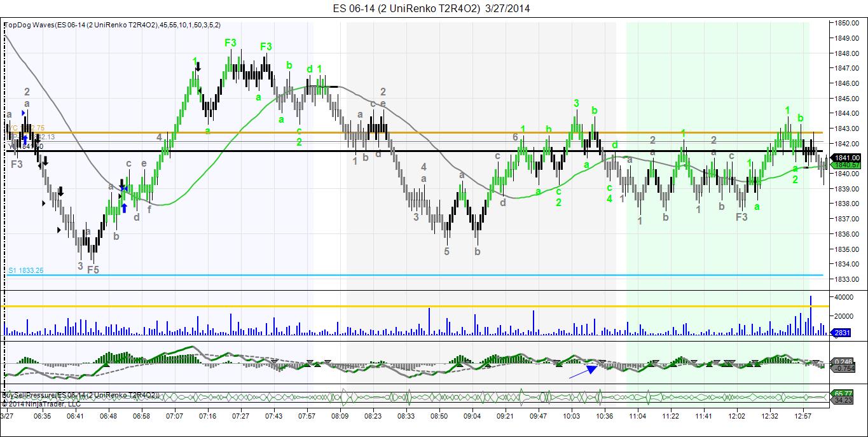
Task: Select the thick black horizontal price line
Action: 413,151
